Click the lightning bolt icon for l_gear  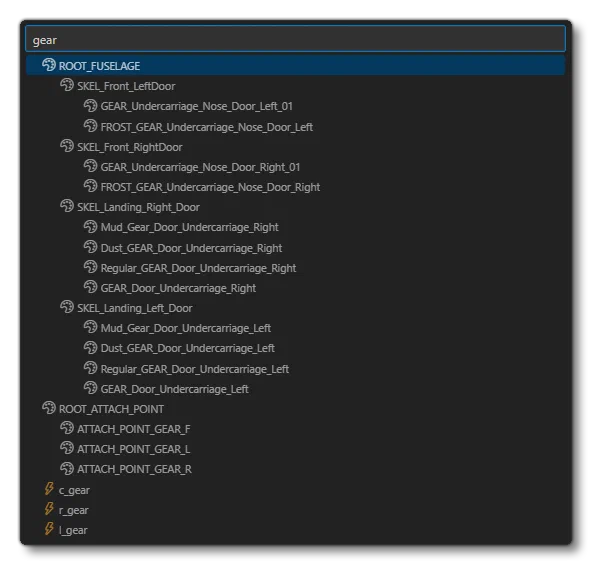point(49,529)
